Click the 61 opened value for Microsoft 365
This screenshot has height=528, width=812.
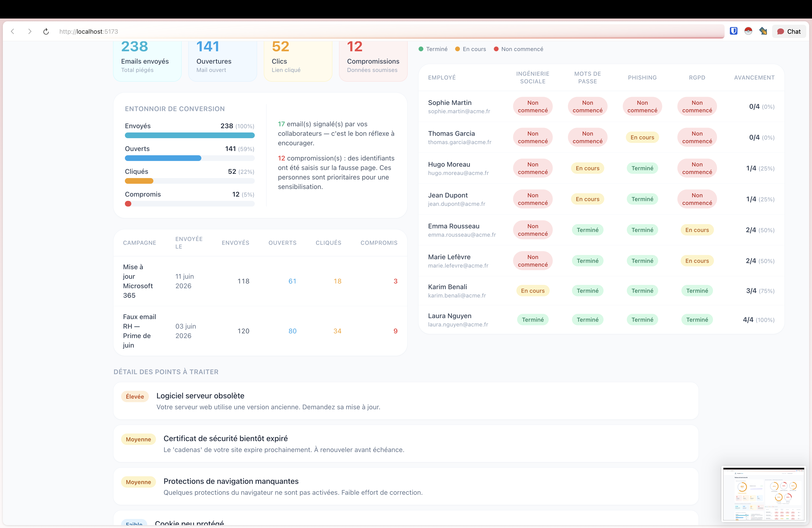(292, 281)
